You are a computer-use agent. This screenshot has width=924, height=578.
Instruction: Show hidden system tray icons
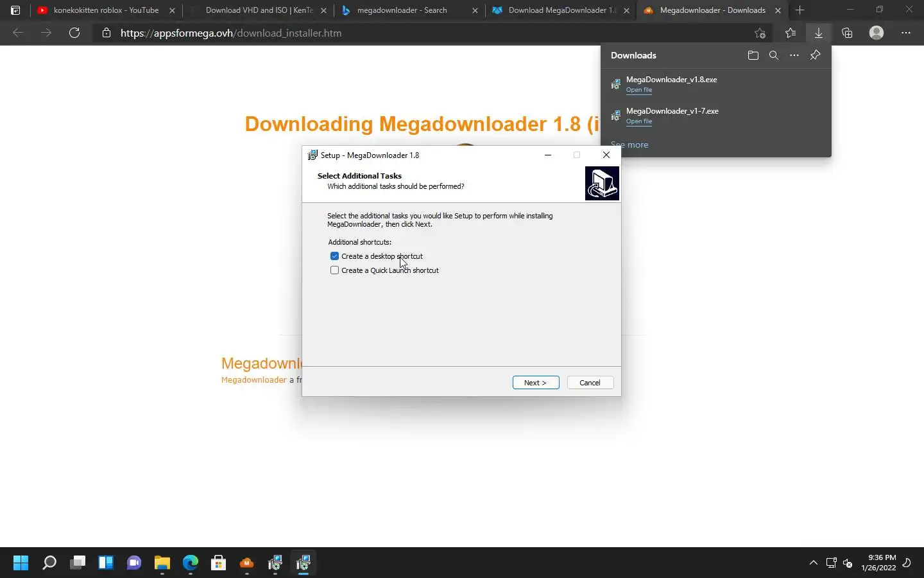(x=814, y=563)
